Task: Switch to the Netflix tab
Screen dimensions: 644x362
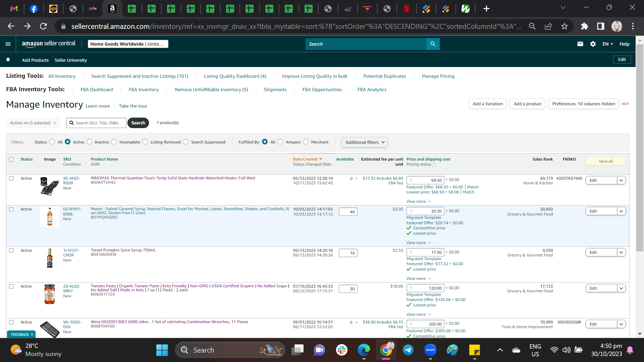Action: click(x=407, y=9)
